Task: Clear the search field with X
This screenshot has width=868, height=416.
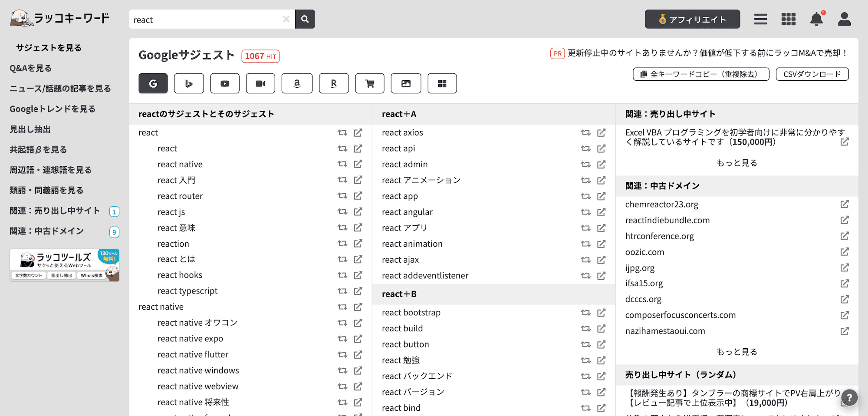Action: [286, 19]
